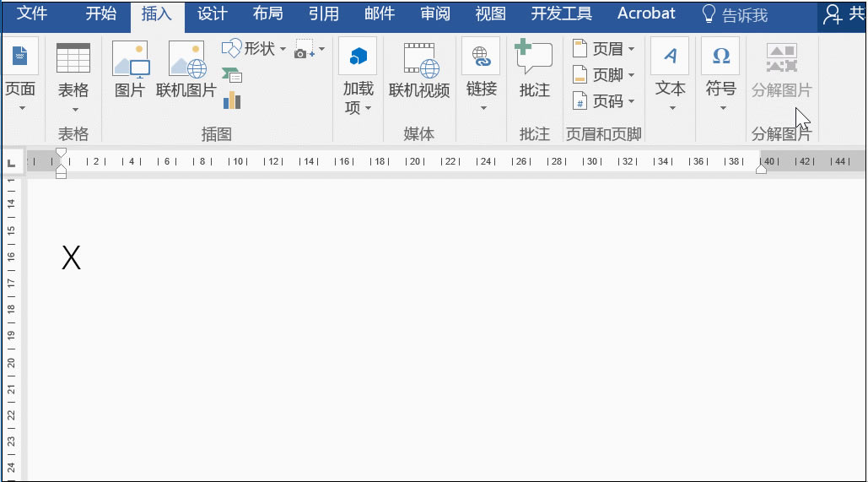Open the 页面 (Pages) icon

point(20,56)
